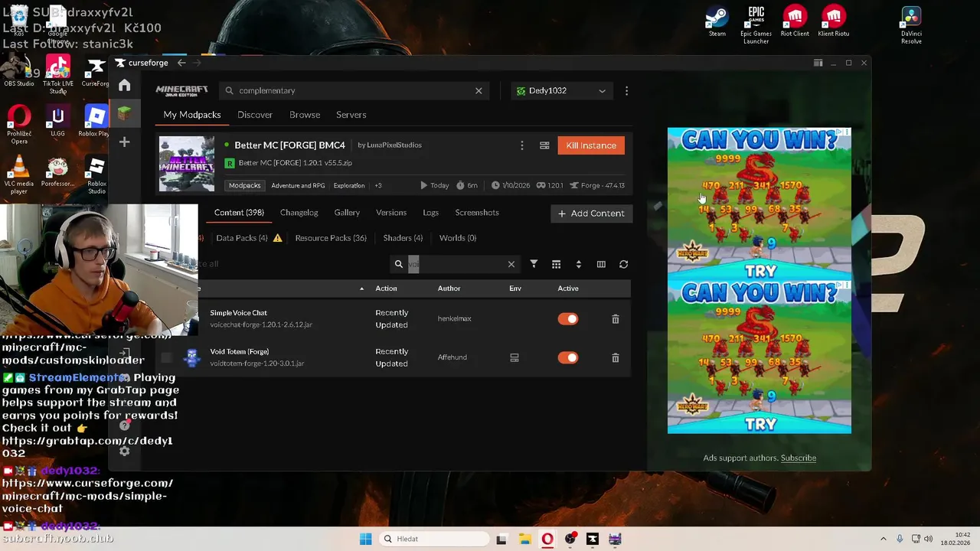Viewport: 980px width, 551px height.
Task: Select the Content (398) tab
Action: click(x=239, y=213)
